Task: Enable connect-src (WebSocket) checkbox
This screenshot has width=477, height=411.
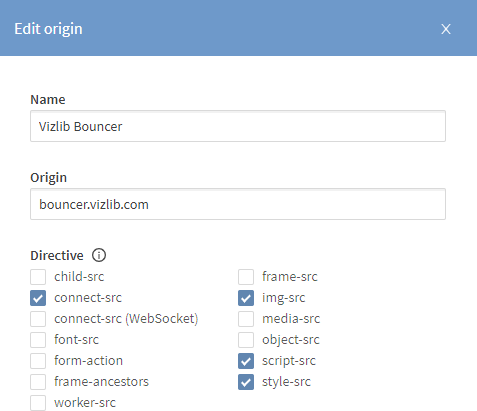Action: pyautogui.click(x=38, y=319)
